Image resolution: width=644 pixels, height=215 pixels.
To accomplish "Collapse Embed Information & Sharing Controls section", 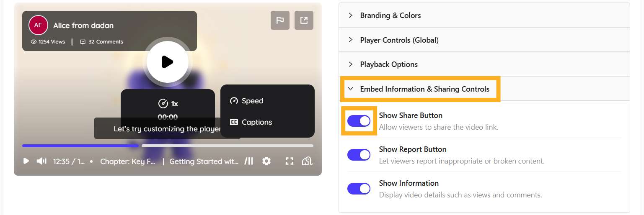I will click(484, 89).
